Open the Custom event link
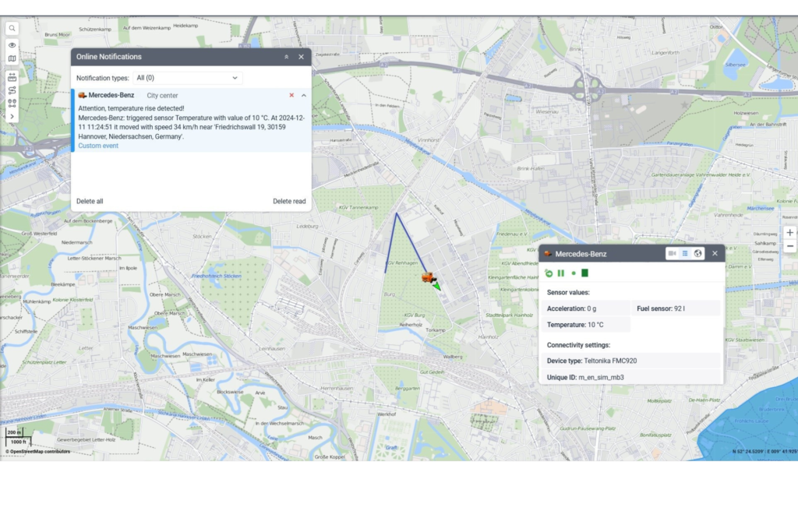 click(x=98, y=146)
